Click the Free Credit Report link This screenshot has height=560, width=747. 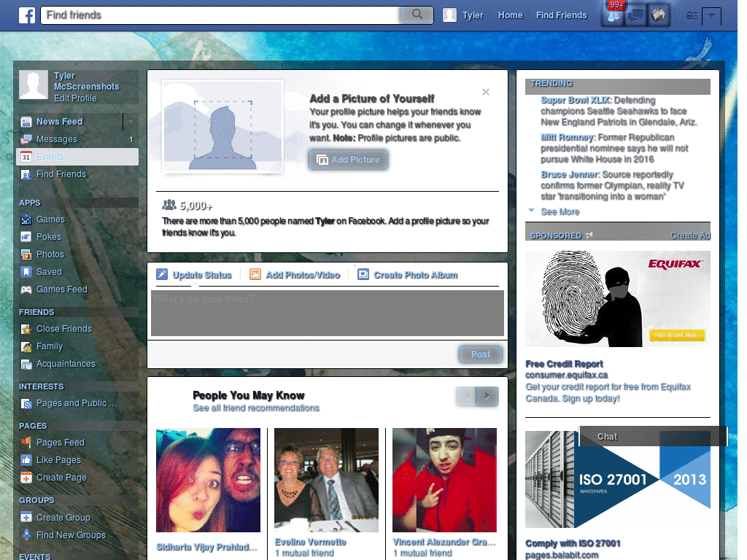tap(564, 364)
